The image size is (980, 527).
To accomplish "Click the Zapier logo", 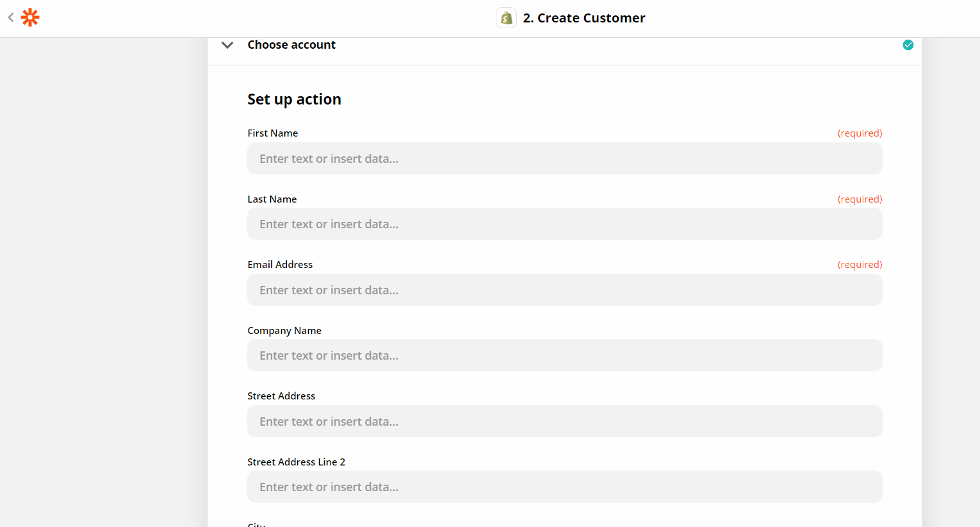I will (30, 17).
